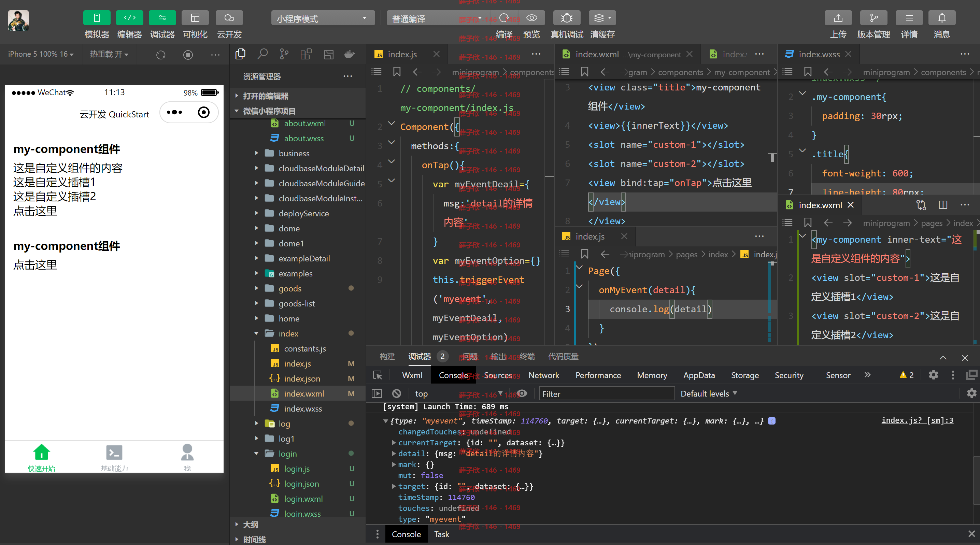Open the docker whale icon
The height and width of the screenshot is (545, 980).
click(x=349, y=54)
